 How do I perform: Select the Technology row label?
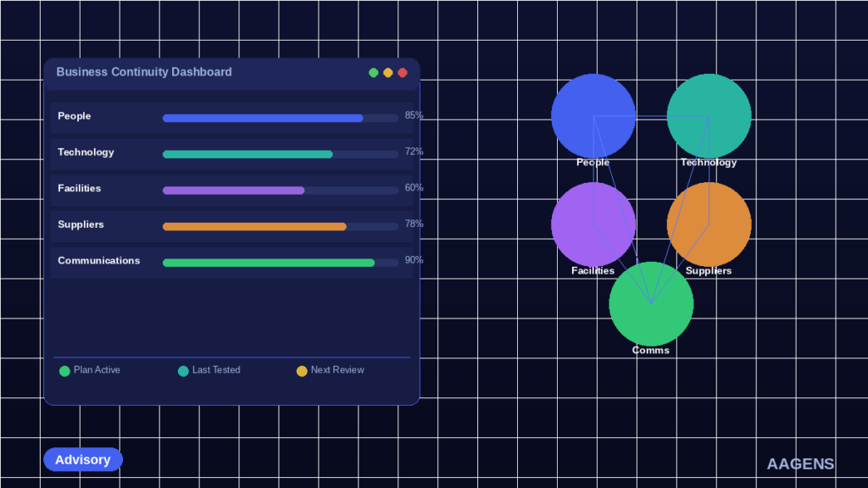[x=86, y=152]
